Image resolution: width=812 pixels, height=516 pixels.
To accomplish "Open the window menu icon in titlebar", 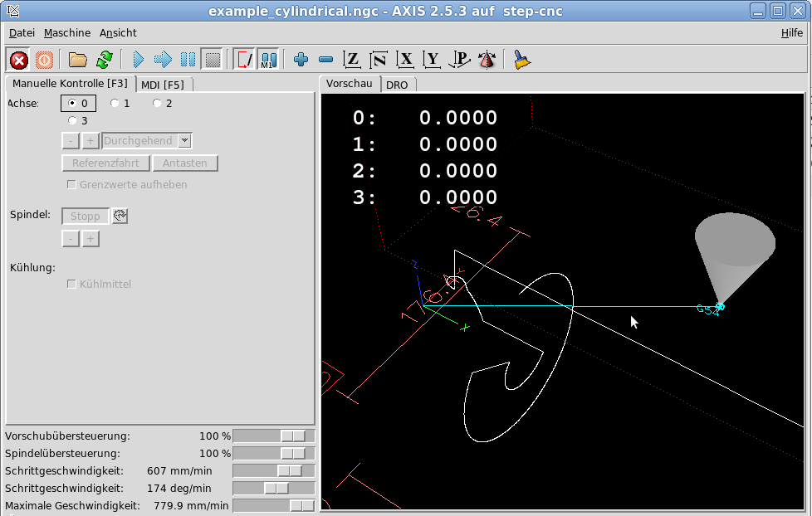I will [12, 11].
